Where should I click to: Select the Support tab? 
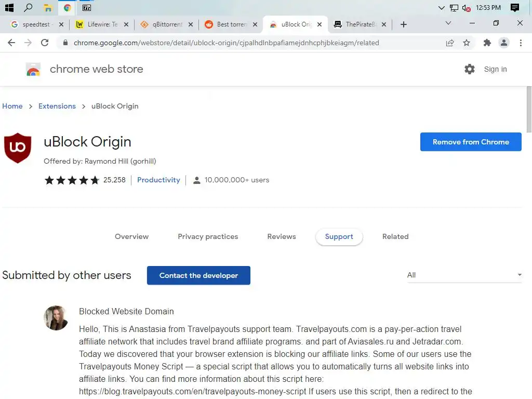339,236
